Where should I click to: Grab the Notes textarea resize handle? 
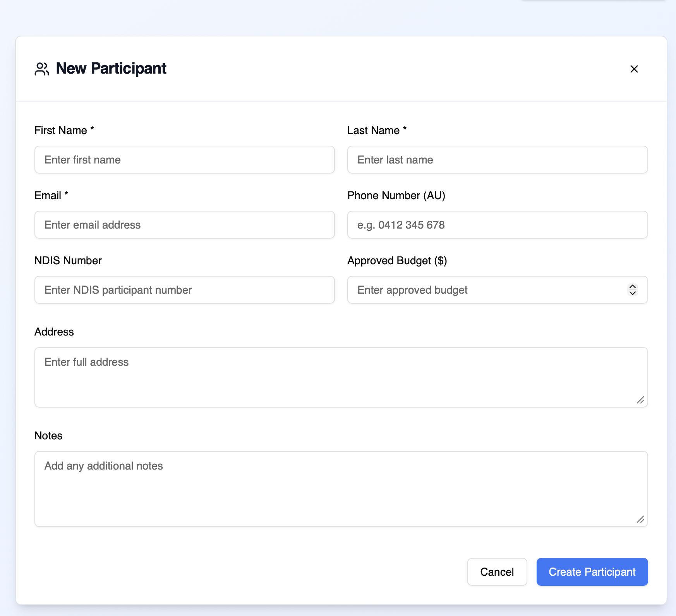640,520
